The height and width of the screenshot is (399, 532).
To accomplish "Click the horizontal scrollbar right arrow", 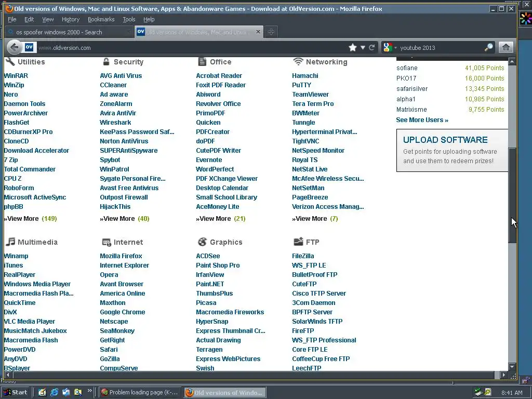I will tap(504, 375).
